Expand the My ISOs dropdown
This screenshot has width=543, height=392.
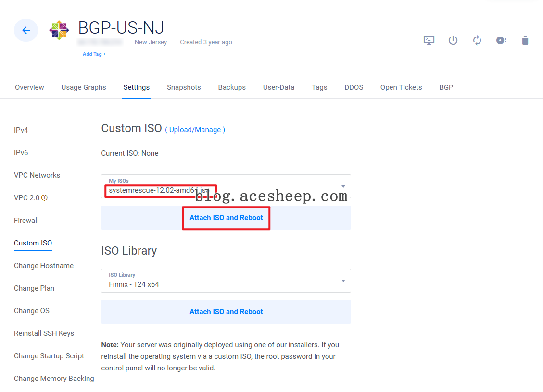pyautogui.click(x=343, y=186)
